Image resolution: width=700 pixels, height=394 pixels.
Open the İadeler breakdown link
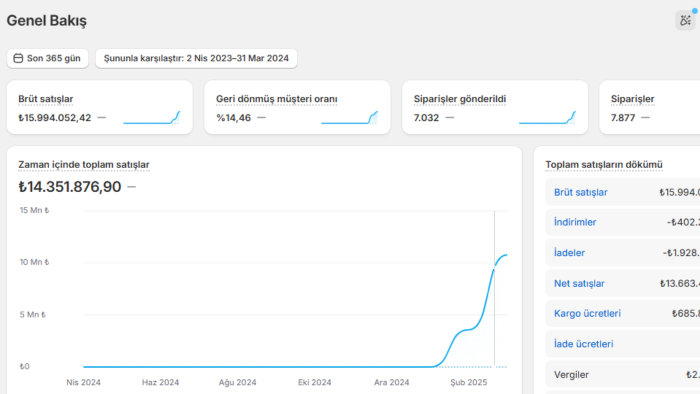tap(569, 253)
